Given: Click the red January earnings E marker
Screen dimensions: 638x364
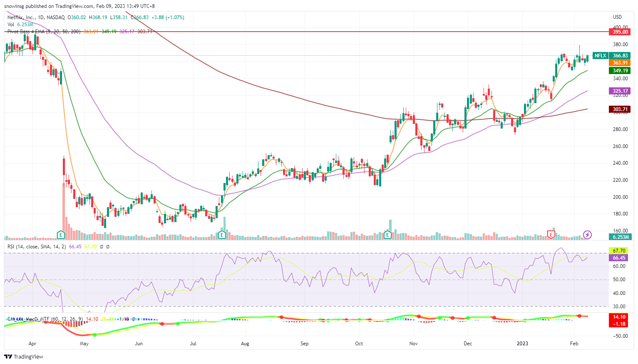Looking at the screenshot, I should click(551, 235).
